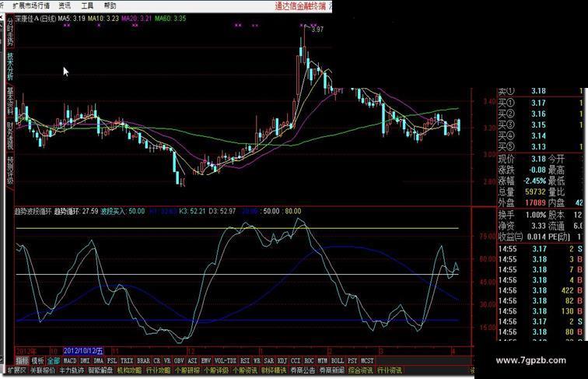The width and height of the screenshot is (588, 379).
Task: Click the 现价 3.18 value
Action: [538, 159]
